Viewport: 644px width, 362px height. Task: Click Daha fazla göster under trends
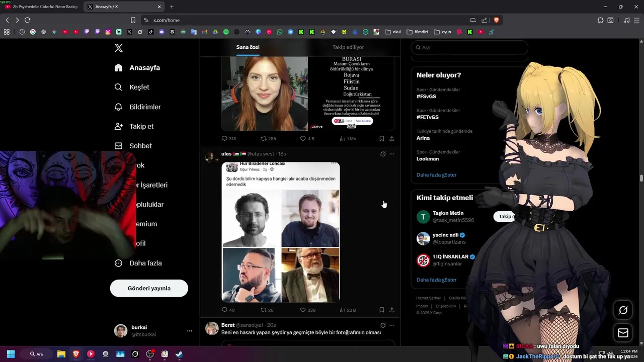coord(436,175)
